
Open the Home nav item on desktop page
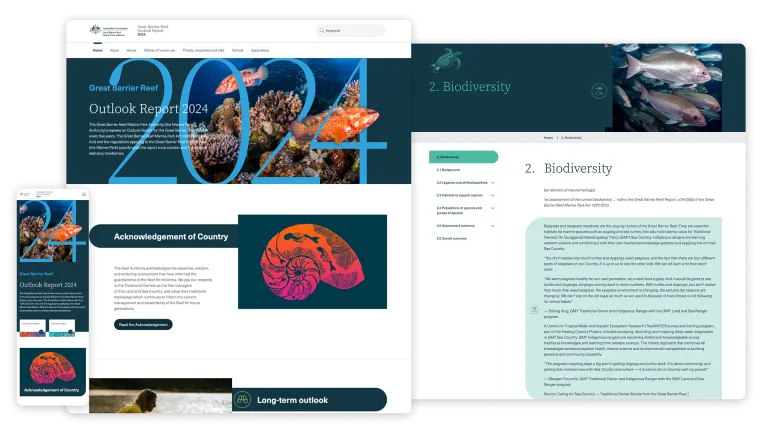point(97,50)
